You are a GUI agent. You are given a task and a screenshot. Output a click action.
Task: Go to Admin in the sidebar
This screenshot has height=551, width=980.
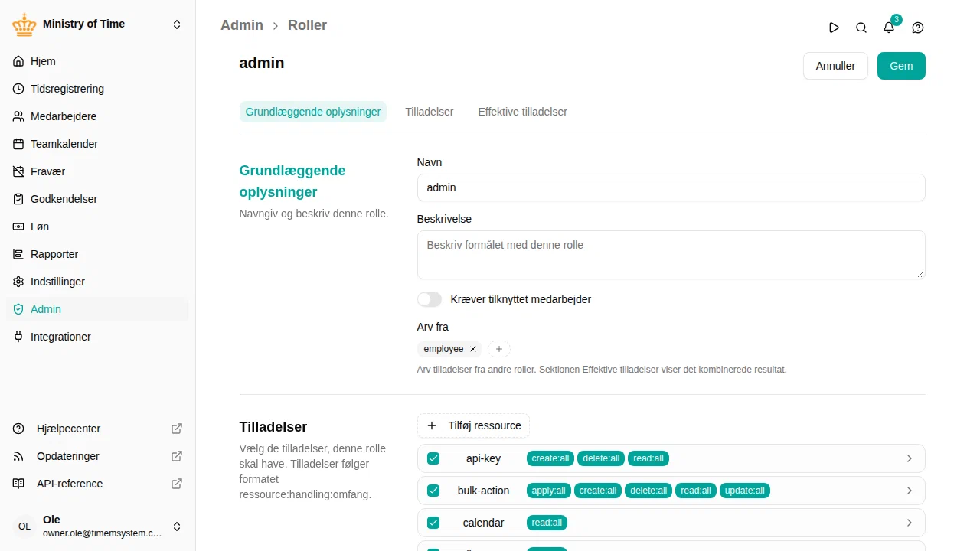pos(98,309)
